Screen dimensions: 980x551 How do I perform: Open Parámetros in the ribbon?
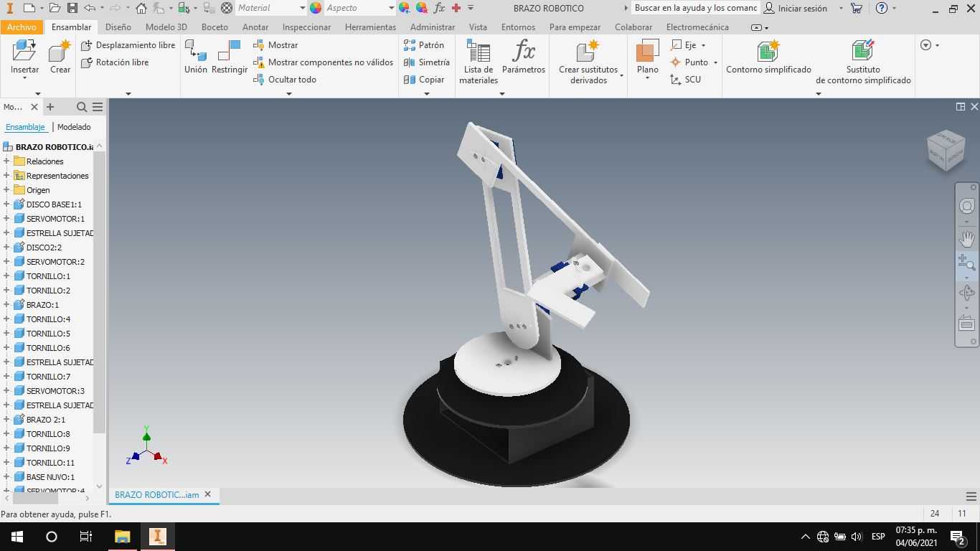coord(524,57)
